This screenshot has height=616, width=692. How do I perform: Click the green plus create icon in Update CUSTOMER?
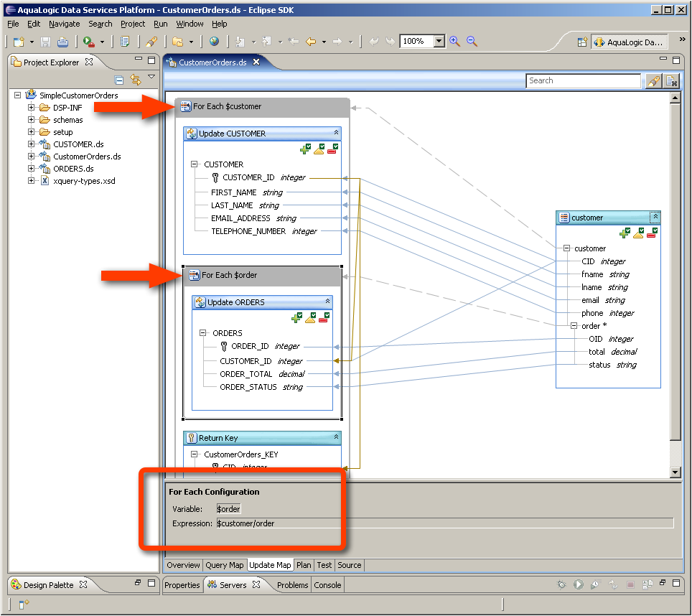point(305,149)
